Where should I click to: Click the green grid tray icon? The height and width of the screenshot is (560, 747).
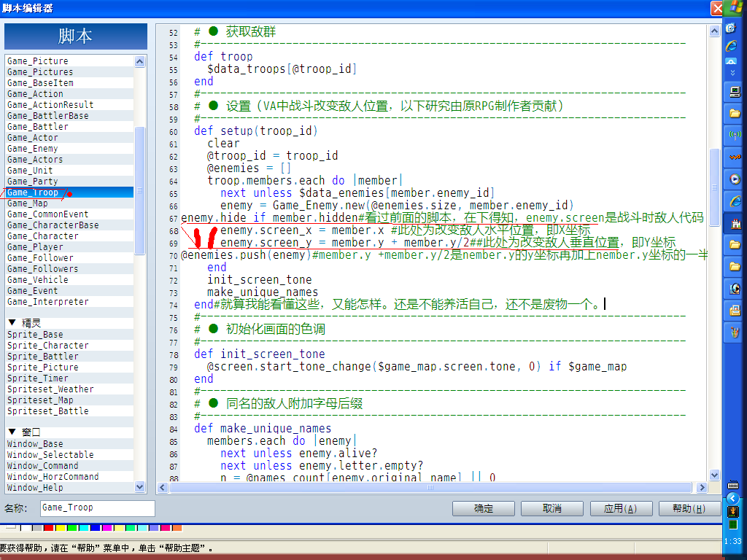point(733,524)
